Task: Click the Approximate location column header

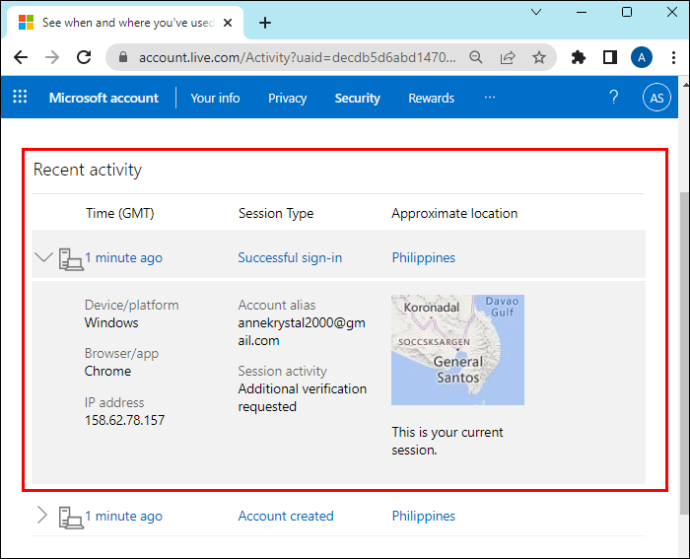Action: tap(455, 213)
